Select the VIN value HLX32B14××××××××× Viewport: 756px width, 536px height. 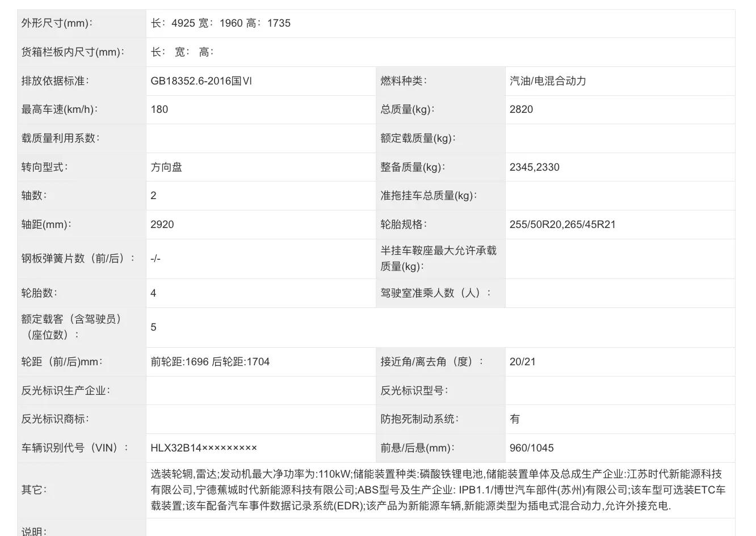[x=204, y=448]
